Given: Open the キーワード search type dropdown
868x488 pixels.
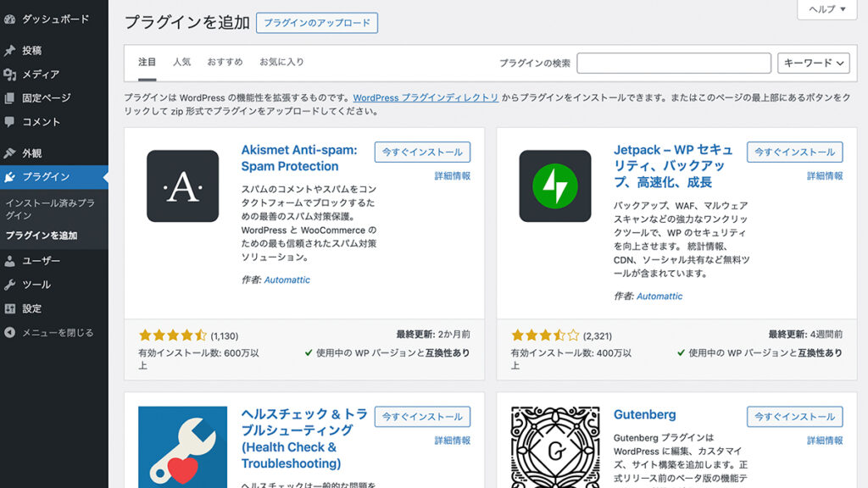Looking at the screenshot, I should pos(813,63).
